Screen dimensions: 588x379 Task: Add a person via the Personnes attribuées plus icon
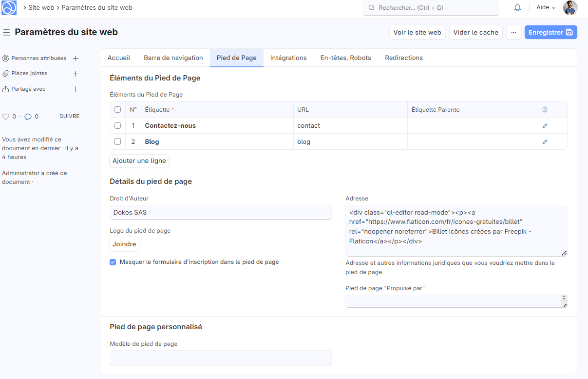(76, 58)
